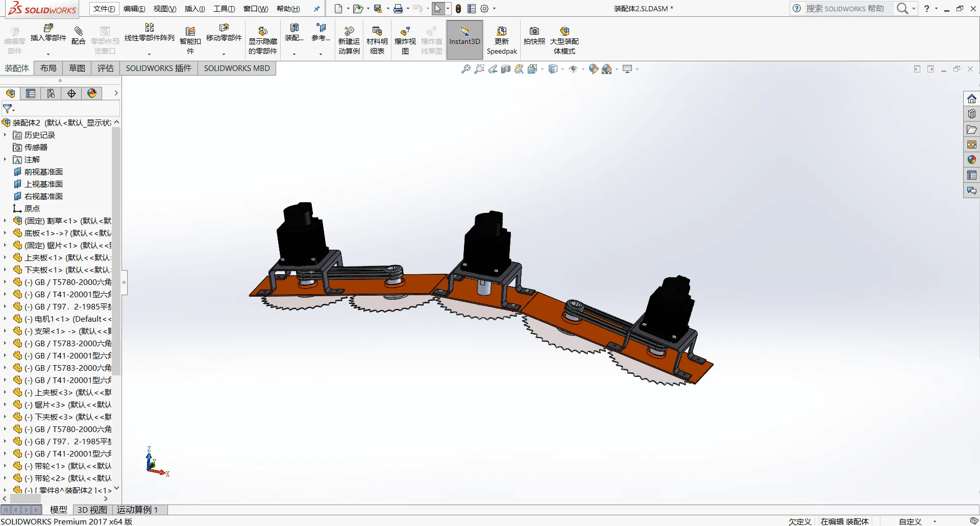
Task: Open the 工具(T) Tools menu
Action: click(x=224, y=9)
